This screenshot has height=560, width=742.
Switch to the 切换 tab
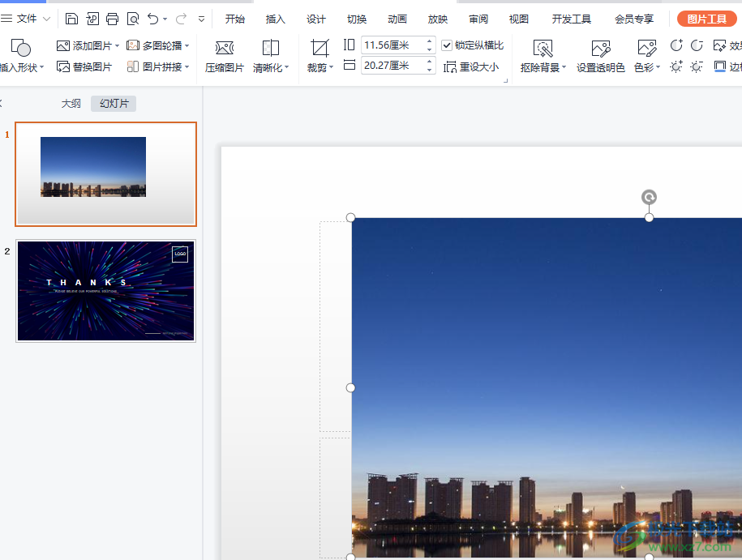357,19
